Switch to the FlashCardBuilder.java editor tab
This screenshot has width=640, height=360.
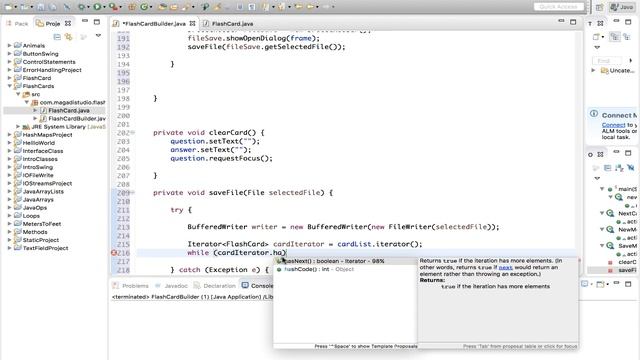153,24
